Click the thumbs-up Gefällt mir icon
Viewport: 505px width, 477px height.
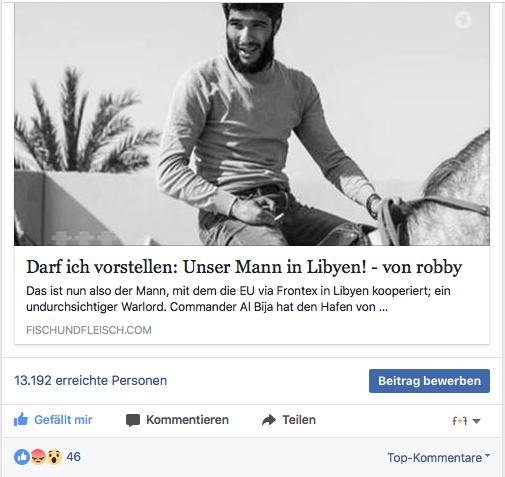(x=21, y=420)
